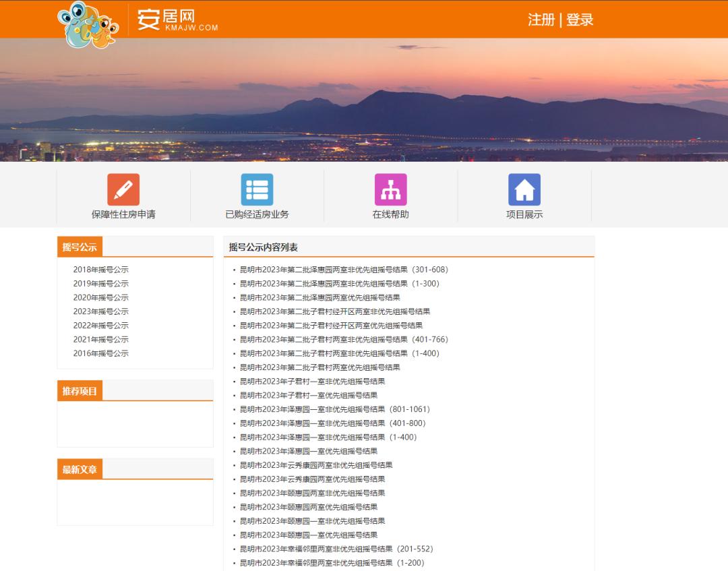Open 2020年摇号公示 sidebar entry
This screenshot has width=728, height=571.
pos(102,297)
